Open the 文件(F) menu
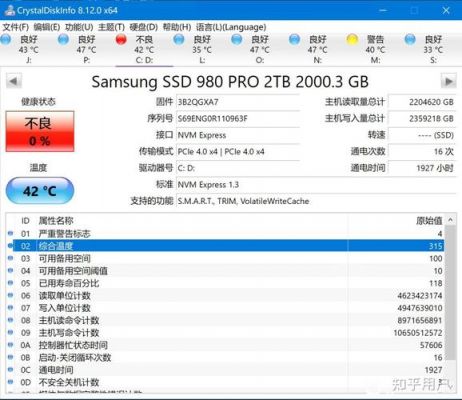Image resolution: width=462 pixels, height=400 pixels. coord(16,27)
